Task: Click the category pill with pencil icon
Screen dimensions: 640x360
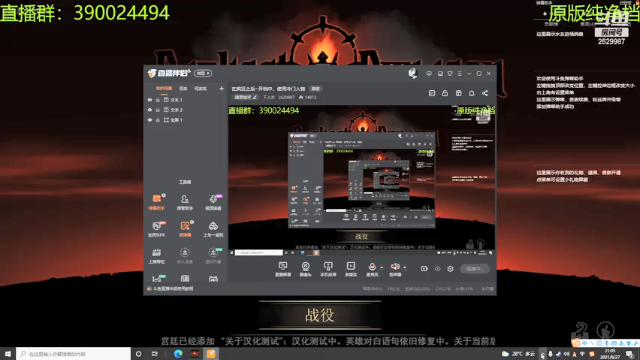Action: 246,97
